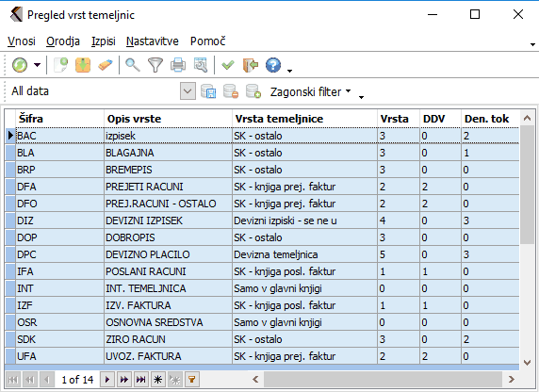Click the horizontal scrollbar track

(383, 379)
